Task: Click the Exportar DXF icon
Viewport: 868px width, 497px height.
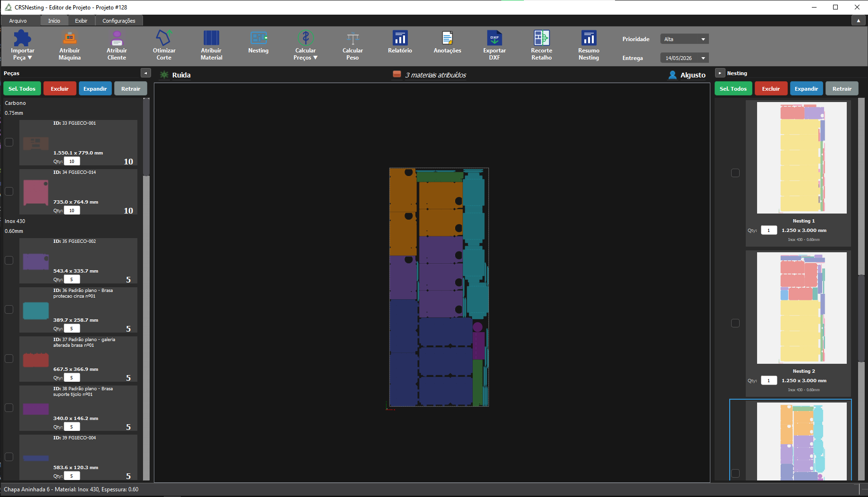Action: [x=494, y=45]
